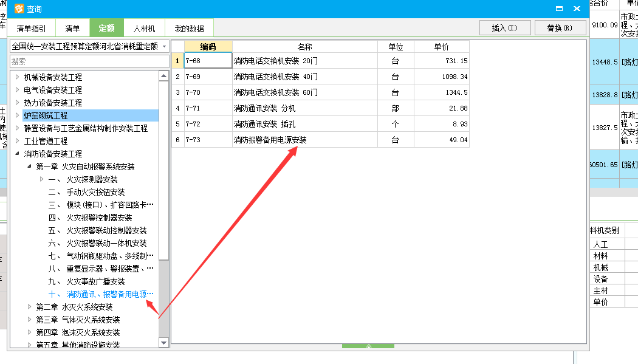Click price cell 731.15
Viewport: 638px width, 364px height.
442,61
